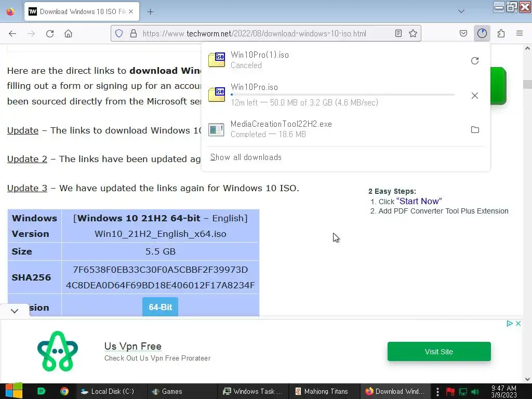Click the site security padlock icon
The image size is (532, 399).
(134, 33)
